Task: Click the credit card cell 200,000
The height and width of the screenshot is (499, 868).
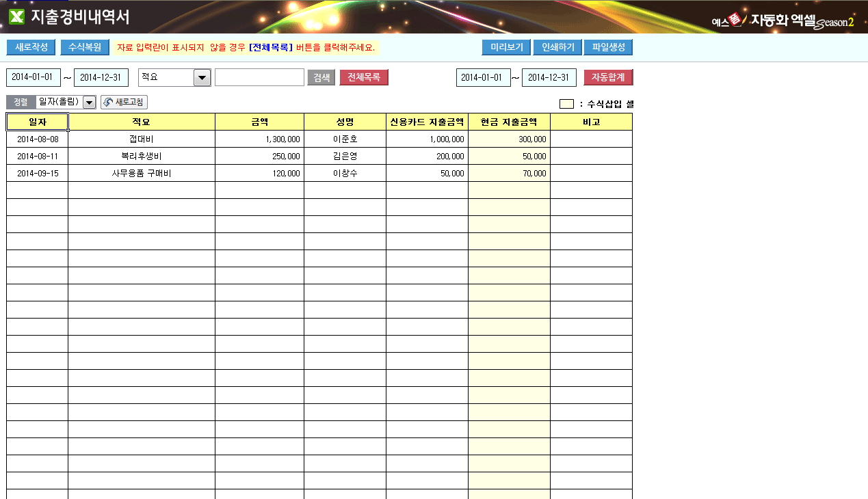Action: click(427, 156)
